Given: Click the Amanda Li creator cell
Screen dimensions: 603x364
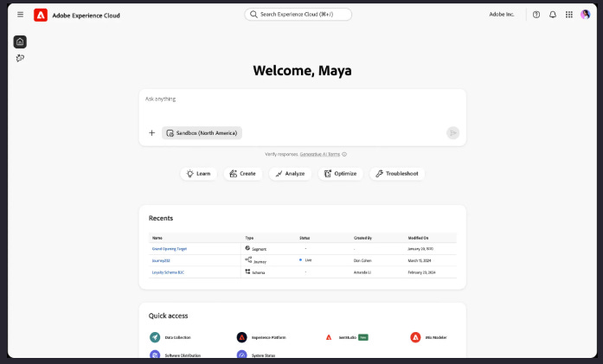Looking at the screenshot, I should [362, 272].
